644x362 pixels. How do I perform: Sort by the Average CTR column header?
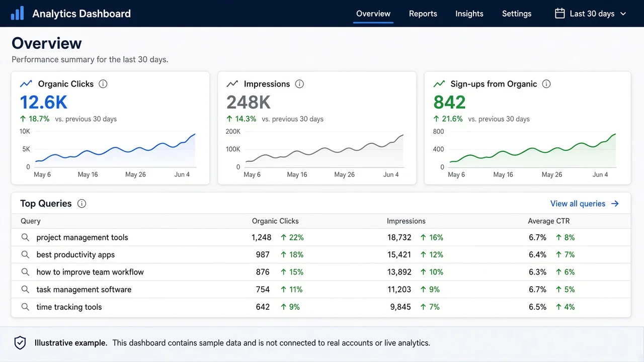[x=549, y=221]
